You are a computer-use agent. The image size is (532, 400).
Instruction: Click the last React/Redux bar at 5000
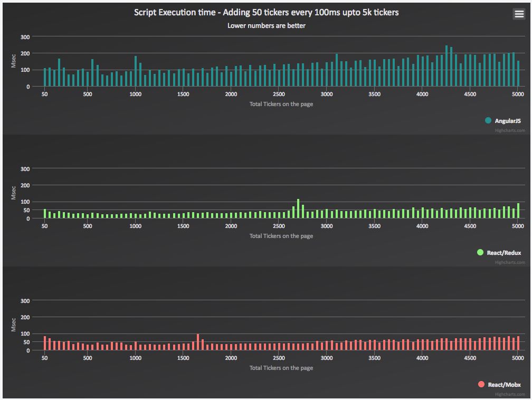518,211
